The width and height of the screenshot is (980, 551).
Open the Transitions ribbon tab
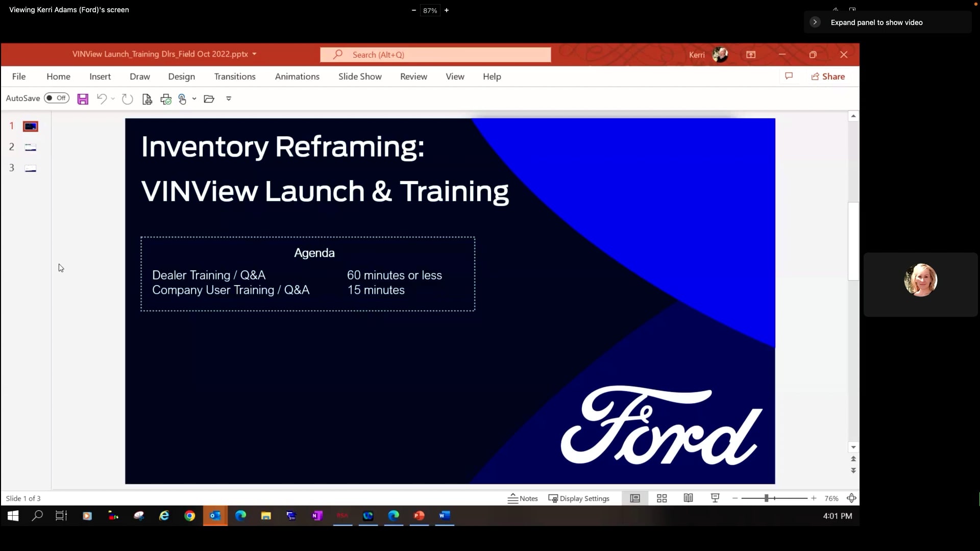pos(235,77)
